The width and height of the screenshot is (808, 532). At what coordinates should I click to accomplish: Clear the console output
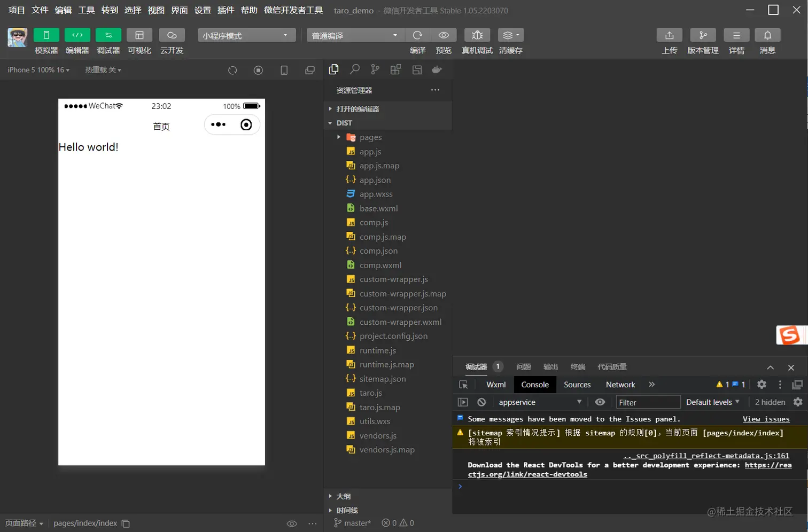point(481,402)
